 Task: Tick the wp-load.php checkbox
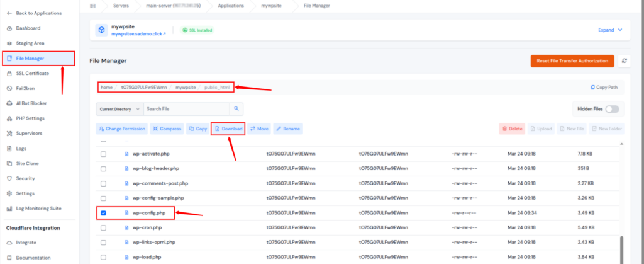tap(104, 257)
